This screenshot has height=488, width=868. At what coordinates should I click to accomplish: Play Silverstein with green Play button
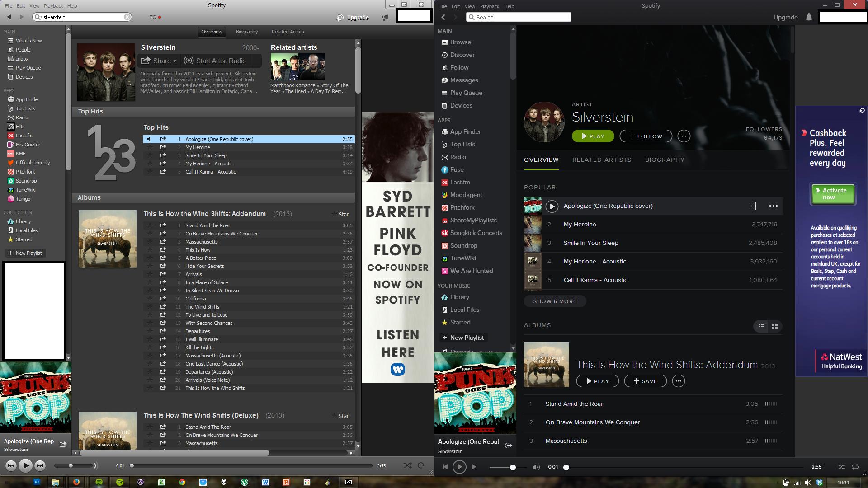[593, 136]
